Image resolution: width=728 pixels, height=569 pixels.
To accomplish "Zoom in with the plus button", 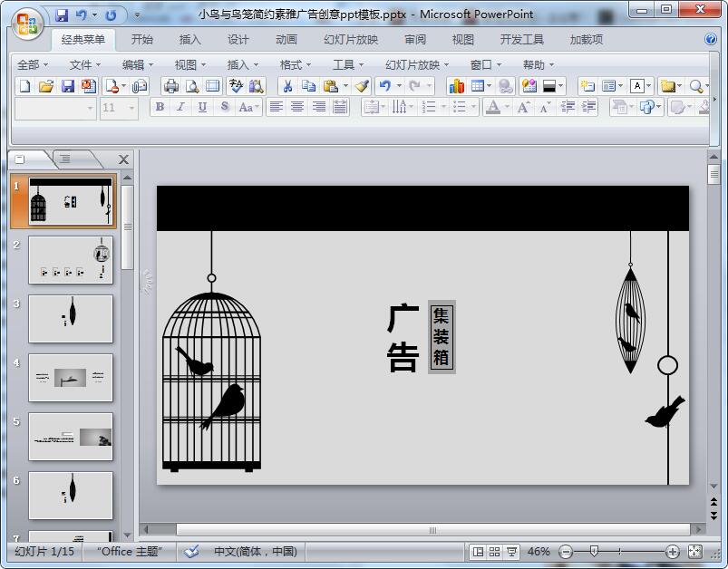I will click(x=672, y=552).
